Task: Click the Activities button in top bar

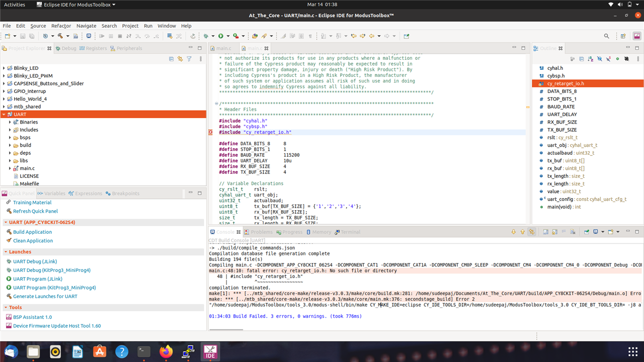Action: coord(15,5)
